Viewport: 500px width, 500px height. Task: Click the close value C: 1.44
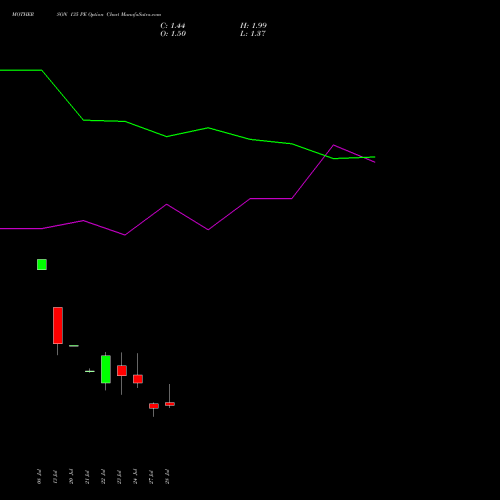coord(173,26)
